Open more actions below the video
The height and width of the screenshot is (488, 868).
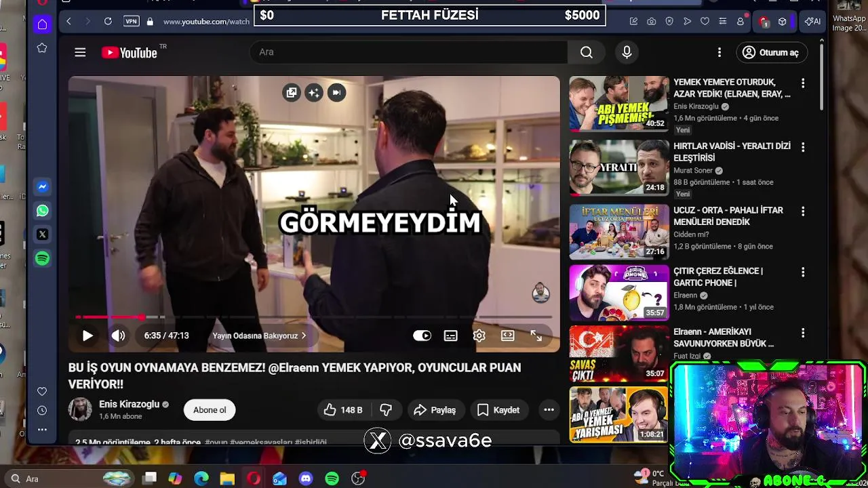click(x=549, y=410)
